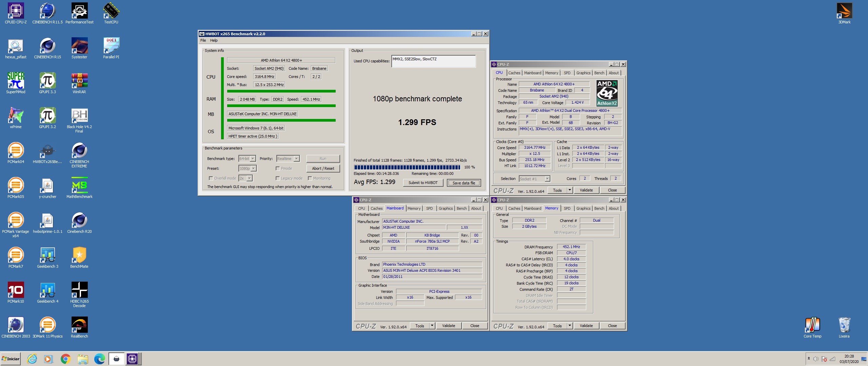Open Systester desktop shortcut

(x=79, y=48)
